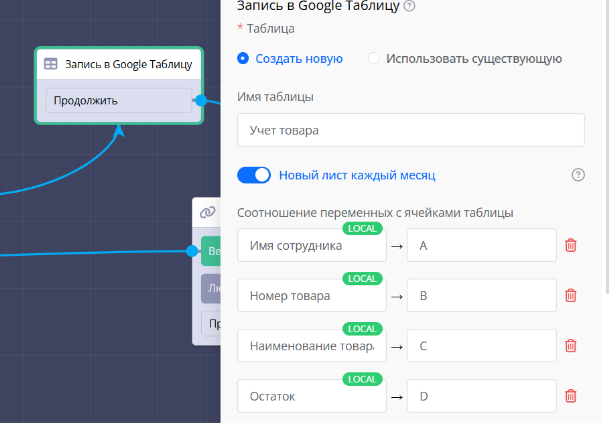Screen dimensions: 609x423
Task: Click the Имя таблицы field with Учет товара
Action: coord(410,130)
